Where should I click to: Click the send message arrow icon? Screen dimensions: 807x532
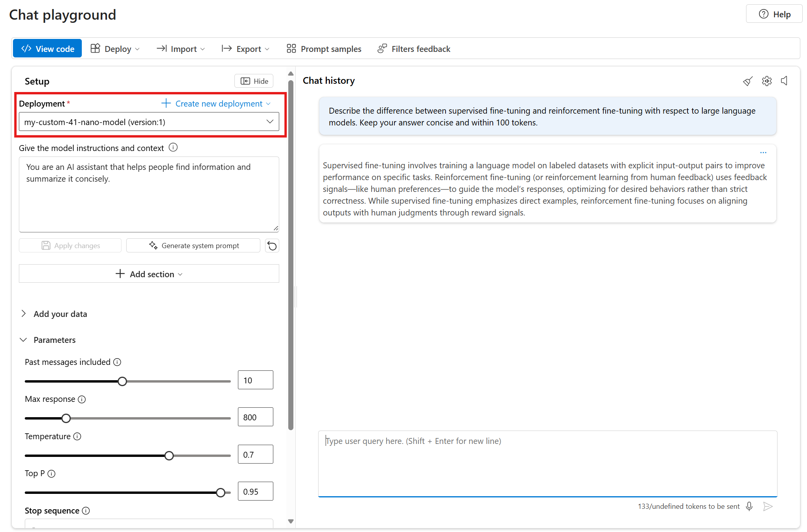coord(767,506)
